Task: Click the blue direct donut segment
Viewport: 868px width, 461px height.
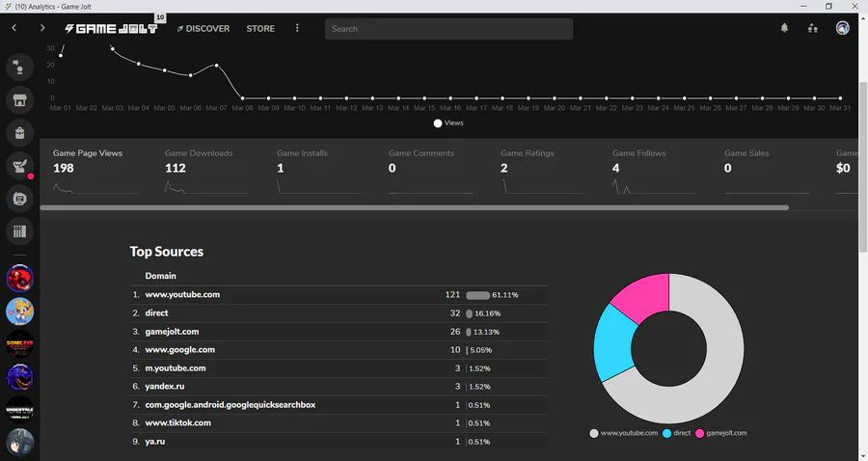Action: coord(613,344)
